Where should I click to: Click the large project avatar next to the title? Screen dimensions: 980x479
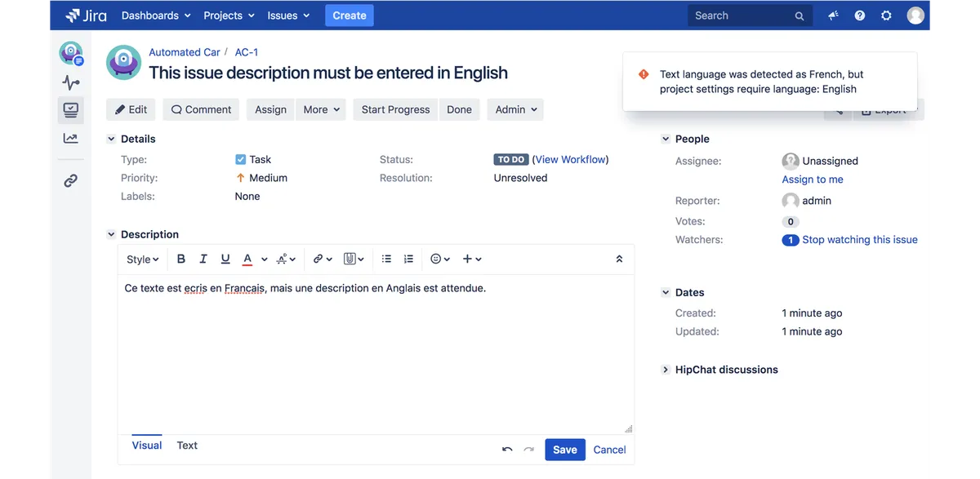pos(124,63)
